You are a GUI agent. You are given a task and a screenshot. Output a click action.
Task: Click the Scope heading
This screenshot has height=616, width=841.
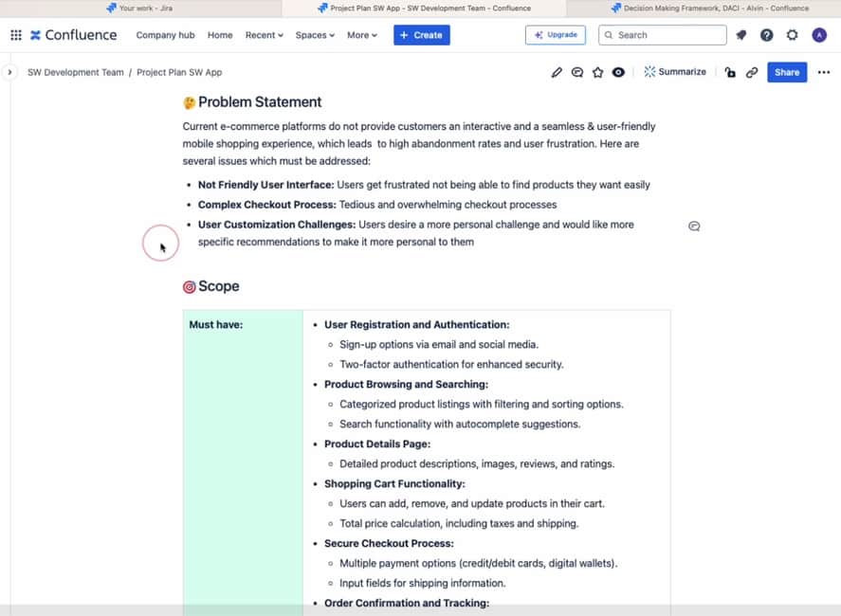(218, 286)
